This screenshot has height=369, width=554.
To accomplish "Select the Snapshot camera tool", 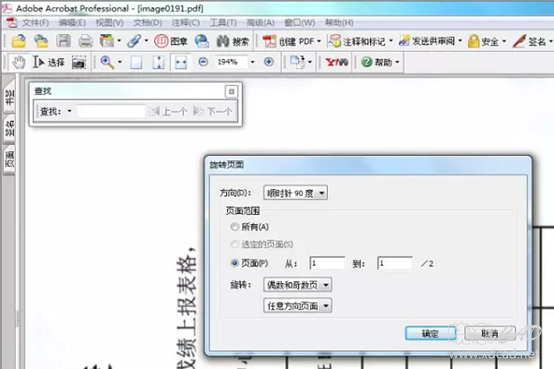I will 79,62.
